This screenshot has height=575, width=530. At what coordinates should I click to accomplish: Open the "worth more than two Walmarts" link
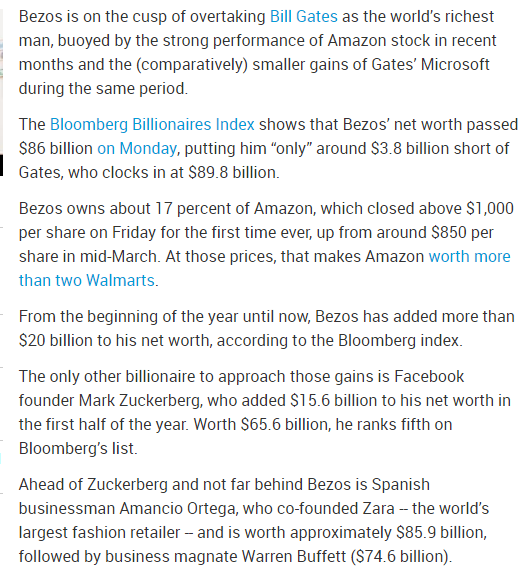(x=264, y=268)
